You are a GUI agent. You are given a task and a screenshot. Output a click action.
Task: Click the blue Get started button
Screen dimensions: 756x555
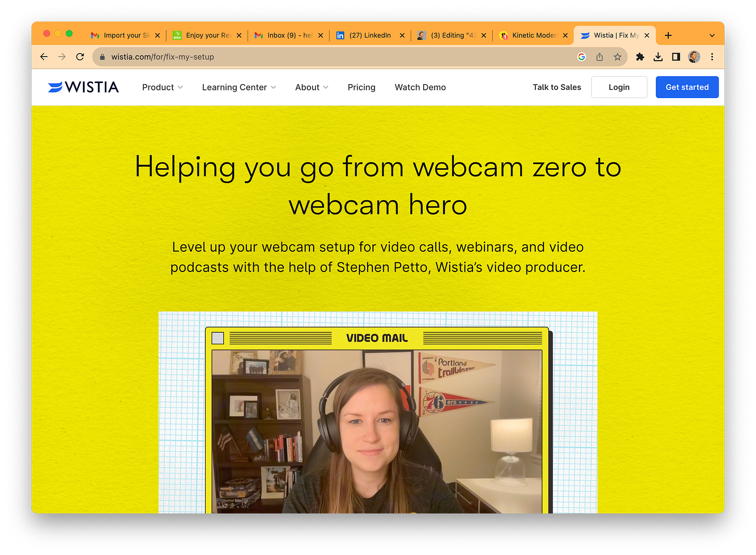coord(687,87)
